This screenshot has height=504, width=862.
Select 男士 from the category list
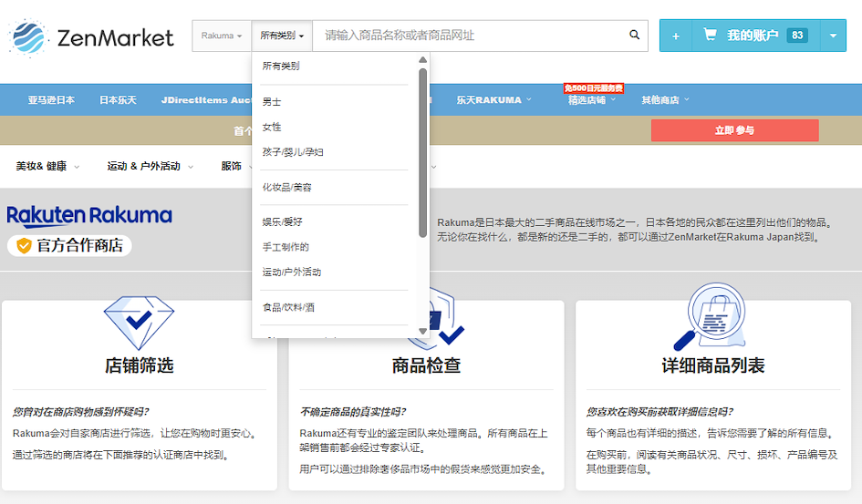[x=272, y=102]
